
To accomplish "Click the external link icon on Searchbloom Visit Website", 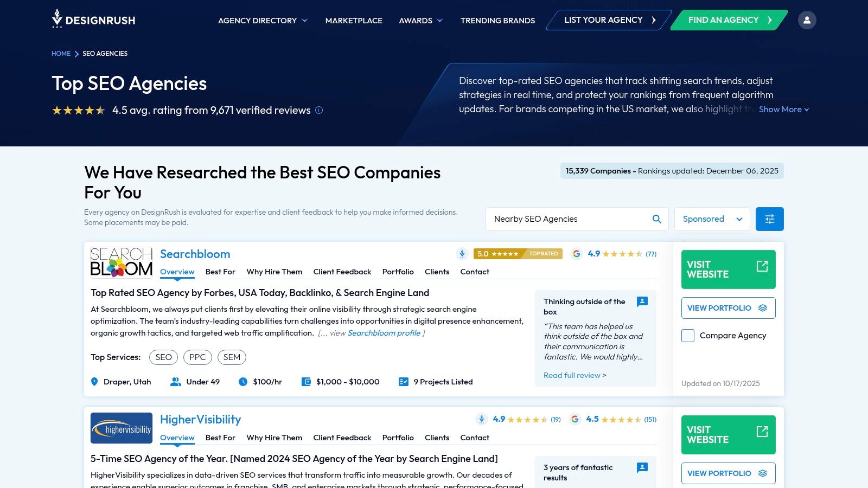I will pyautogui.click(x=762, y=266).
